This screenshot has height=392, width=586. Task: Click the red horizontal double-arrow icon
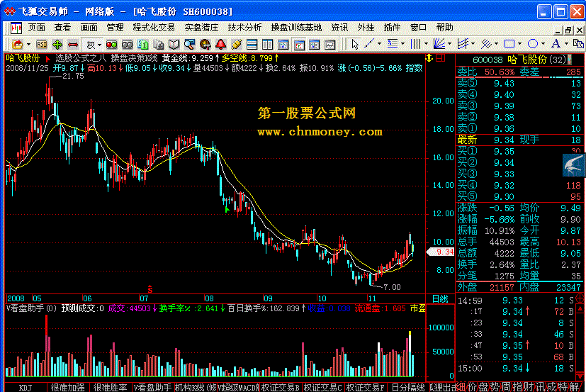pyautogui.click(x=73, y=45)
